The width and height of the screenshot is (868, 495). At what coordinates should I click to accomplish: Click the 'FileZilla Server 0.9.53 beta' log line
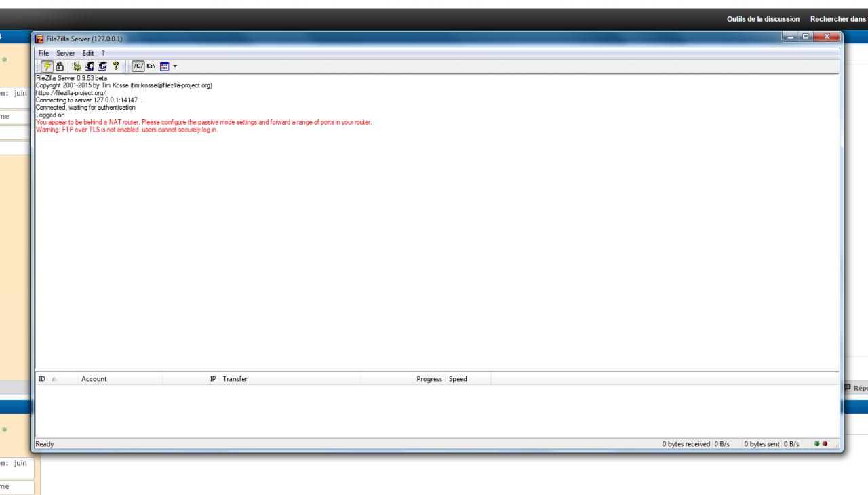(71, 78)
